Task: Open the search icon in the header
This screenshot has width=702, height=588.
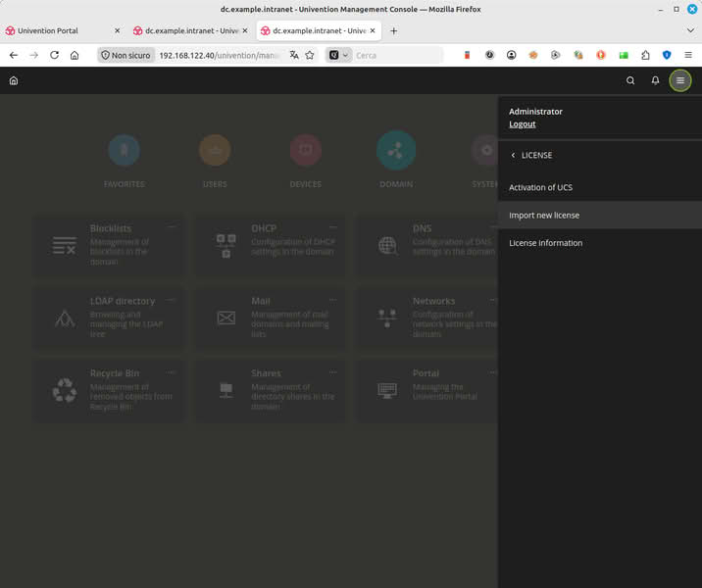Action: [x=630, y=80]
